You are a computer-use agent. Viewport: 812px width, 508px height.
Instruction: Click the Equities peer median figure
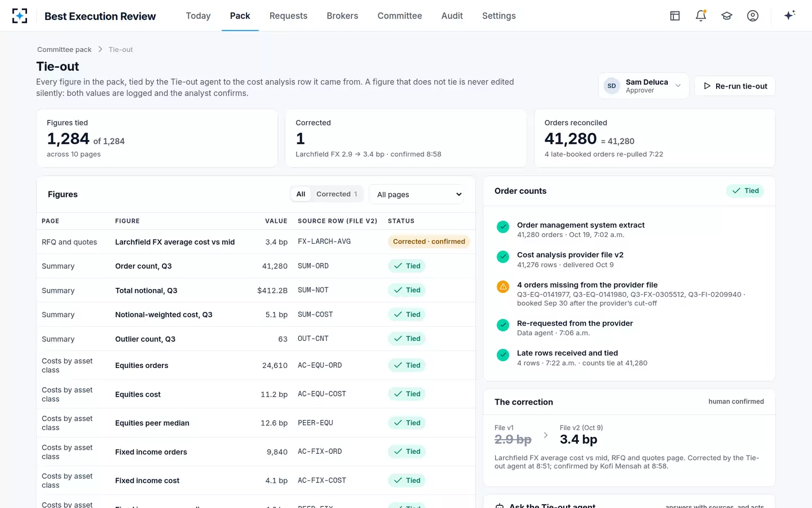coord(152,423)
